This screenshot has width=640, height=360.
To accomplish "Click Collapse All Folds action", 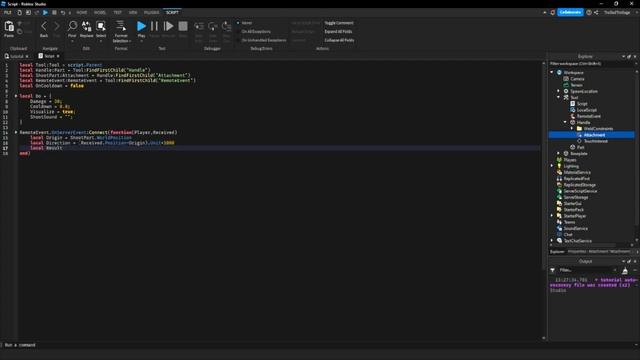I will pyautogui.click(x=339, y=40).
